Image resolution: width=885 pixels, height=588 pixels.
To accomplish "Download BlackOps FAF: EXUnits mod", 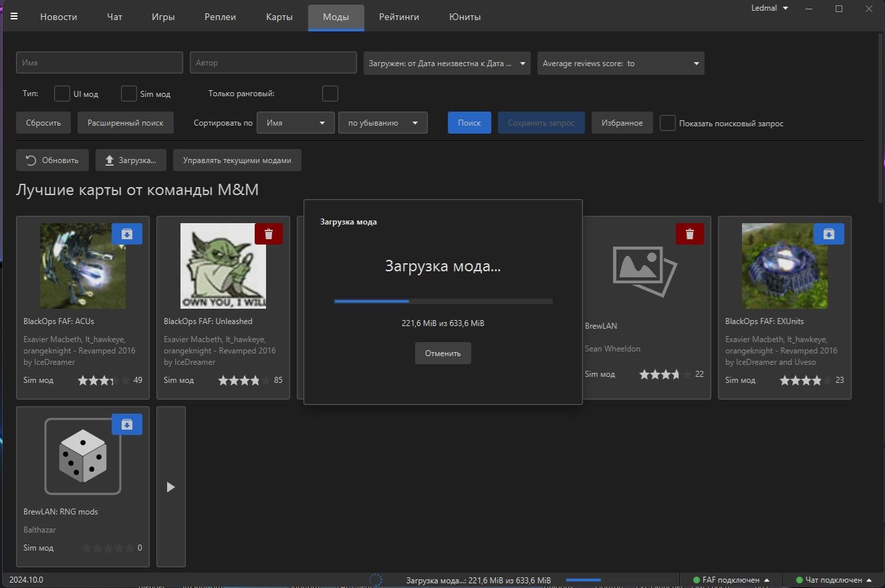I will pos(829,234).
